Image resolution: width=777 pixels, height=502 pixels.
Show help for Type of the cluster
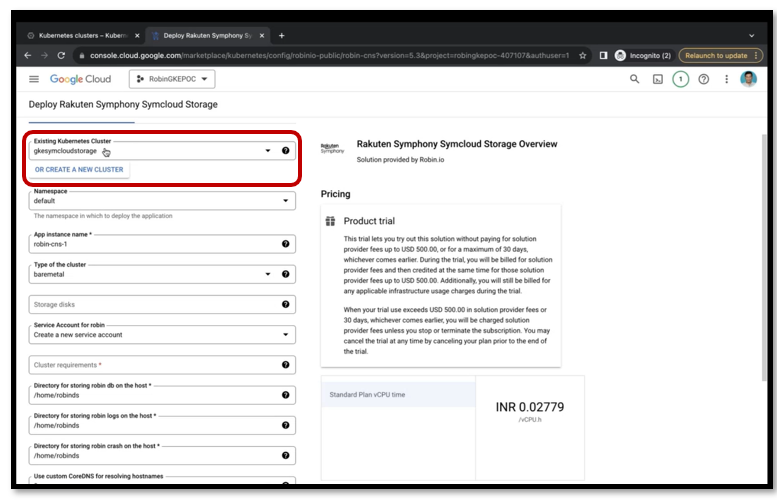tap(285, 274)
